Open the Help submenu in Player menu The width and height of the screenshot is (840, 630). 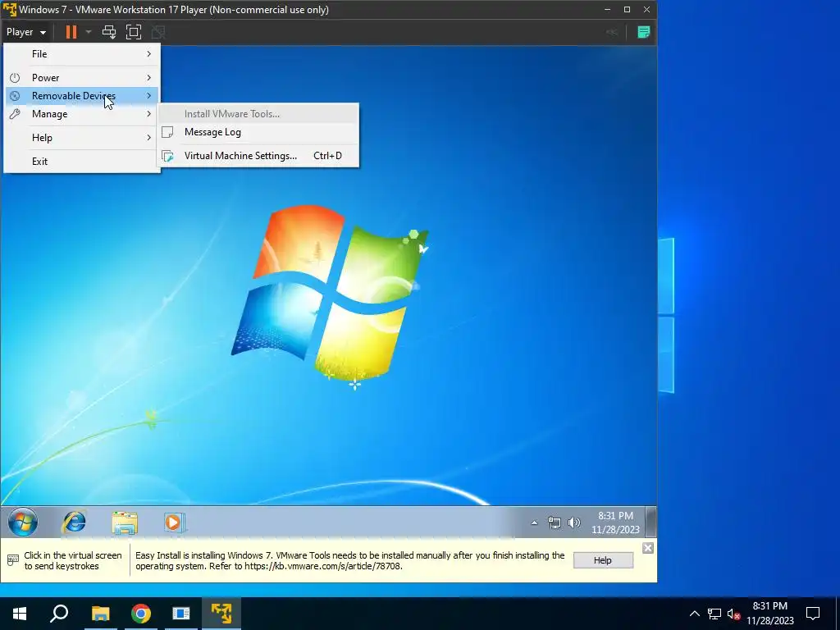tap(81, 138)
